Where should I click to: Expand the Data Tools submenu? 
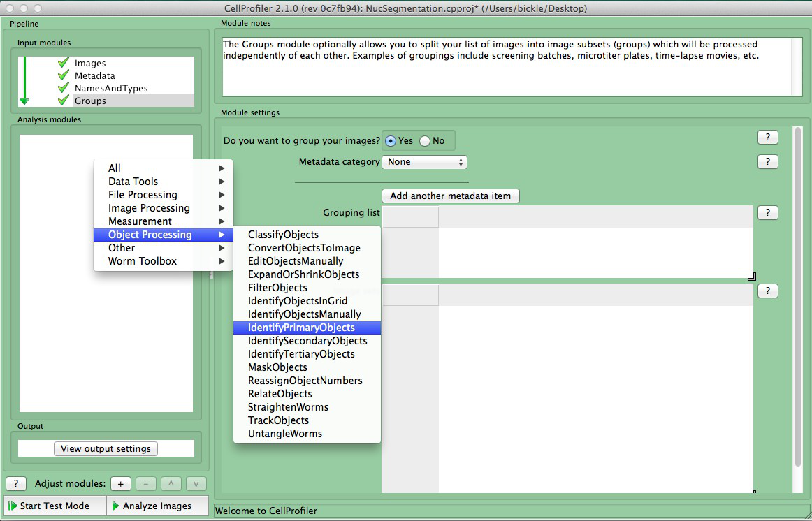tap(163, 182)
